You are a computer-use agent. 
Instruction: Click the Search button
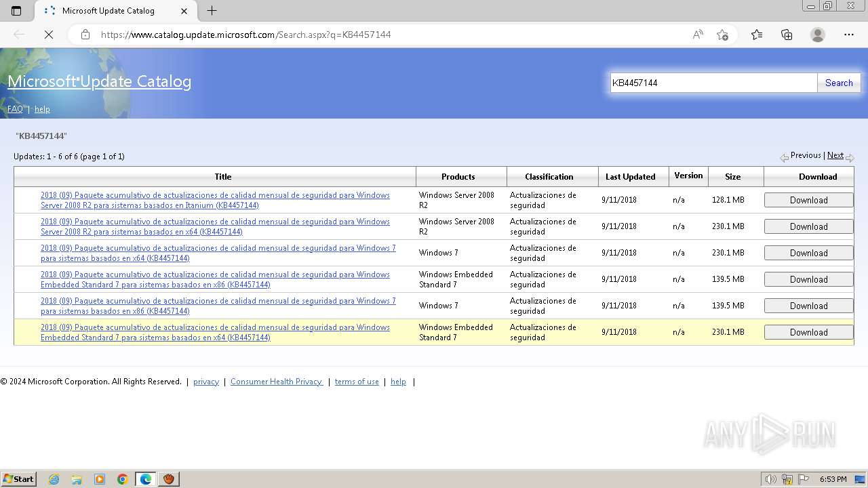tap(839, 83)
